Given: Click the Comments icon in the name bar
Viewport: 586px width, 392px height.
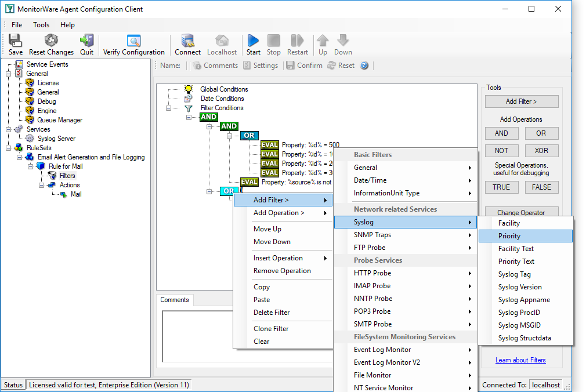Looking at the screenshot, I should (197, 66).
